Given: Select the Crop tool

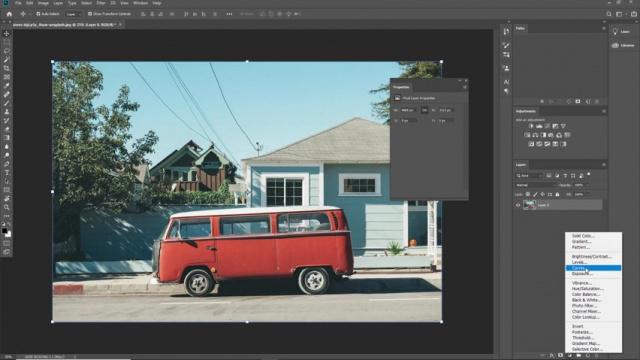Looking at the screenshot, I should 7,68.
